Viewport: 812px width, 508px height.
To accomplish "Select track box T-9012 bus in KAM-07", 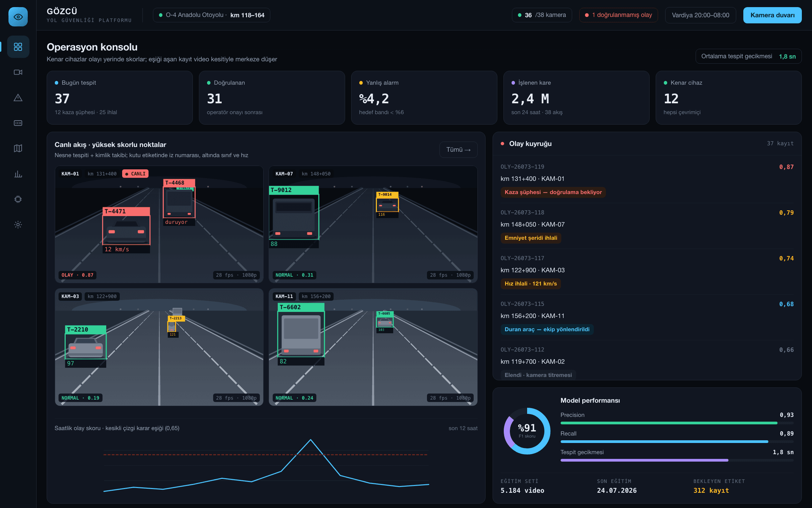I will 294,217.
